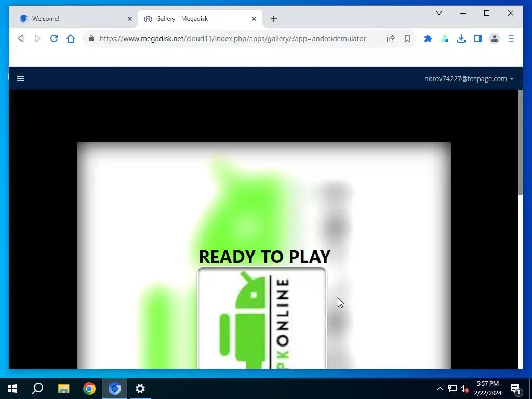Open the notification center icon
Viewport: 532px width, 399px height.
515,389
